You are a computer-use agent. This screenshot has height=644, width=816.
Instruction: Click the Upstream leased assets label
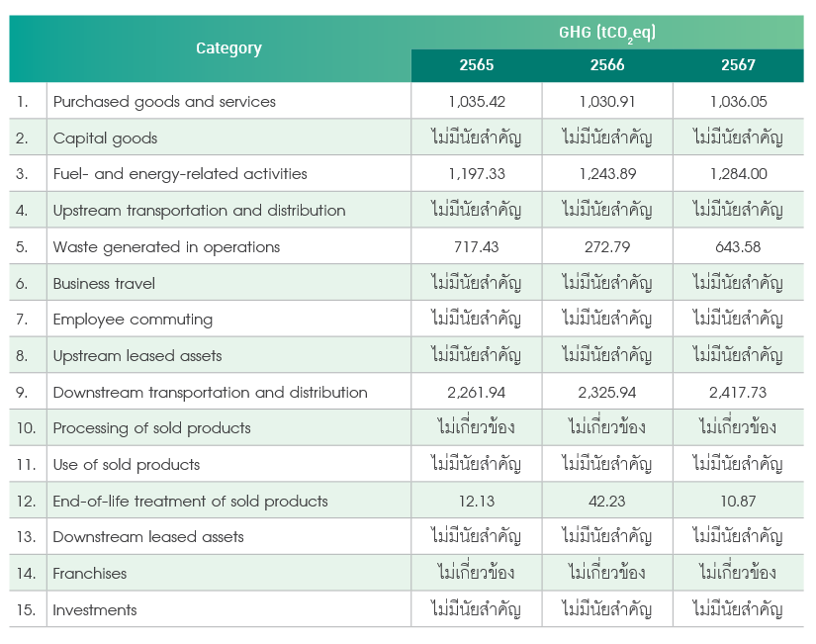137,356
